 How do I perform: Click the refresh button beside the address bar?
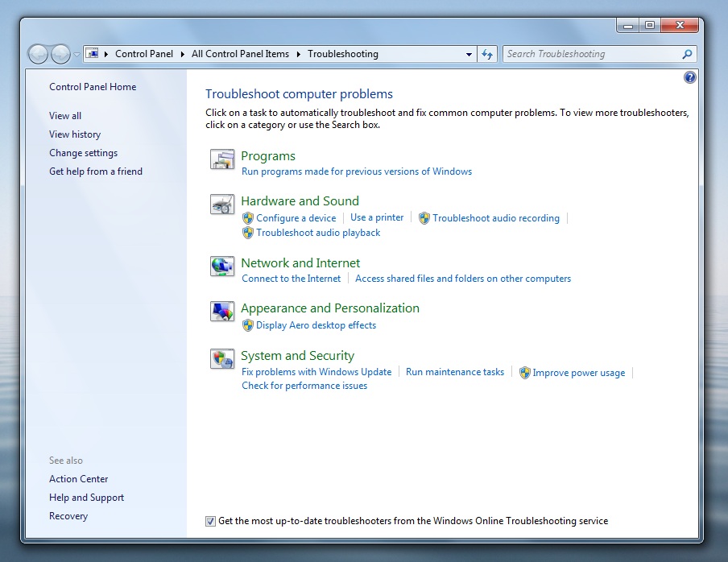487,54
